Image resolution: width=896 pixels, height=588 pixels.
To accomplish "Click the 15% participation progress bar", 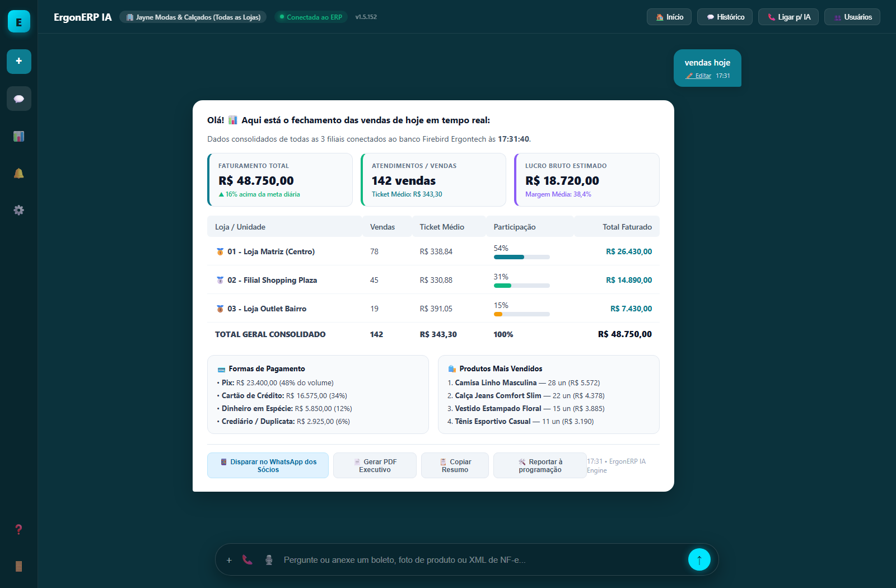I will 522,314.
